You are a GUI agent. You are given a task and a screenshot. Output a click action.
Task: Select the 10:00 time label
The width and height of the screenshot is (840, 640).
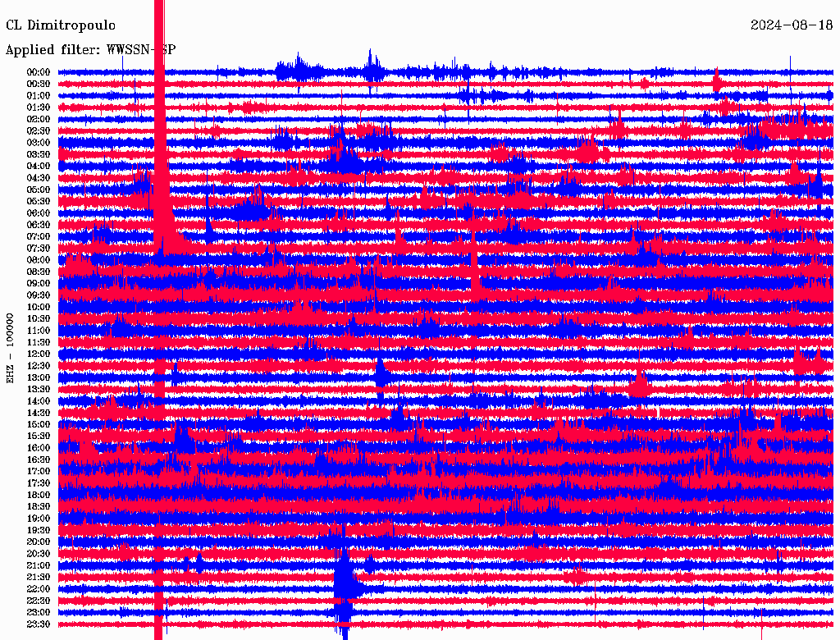coord(39,307)
